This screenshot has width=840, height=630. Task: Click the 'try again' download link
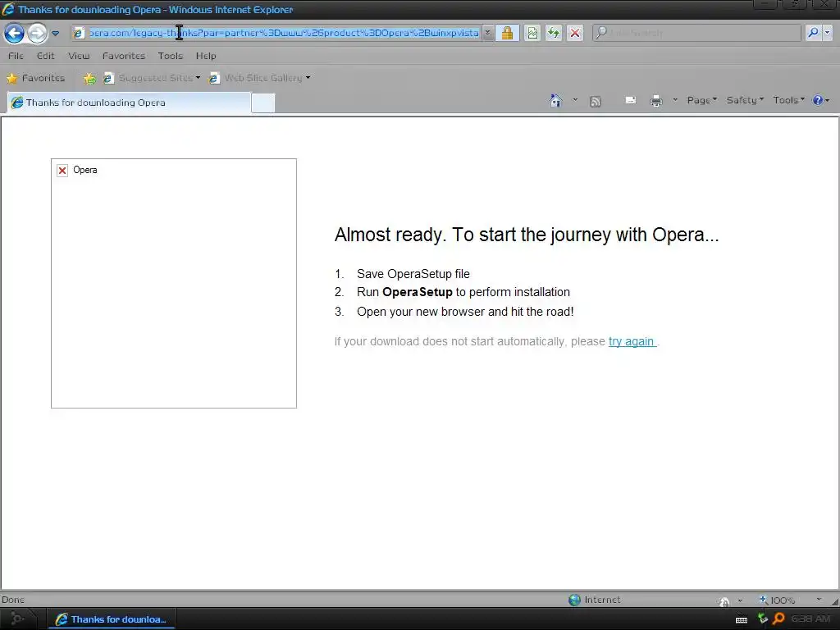(x=632, y=342)
